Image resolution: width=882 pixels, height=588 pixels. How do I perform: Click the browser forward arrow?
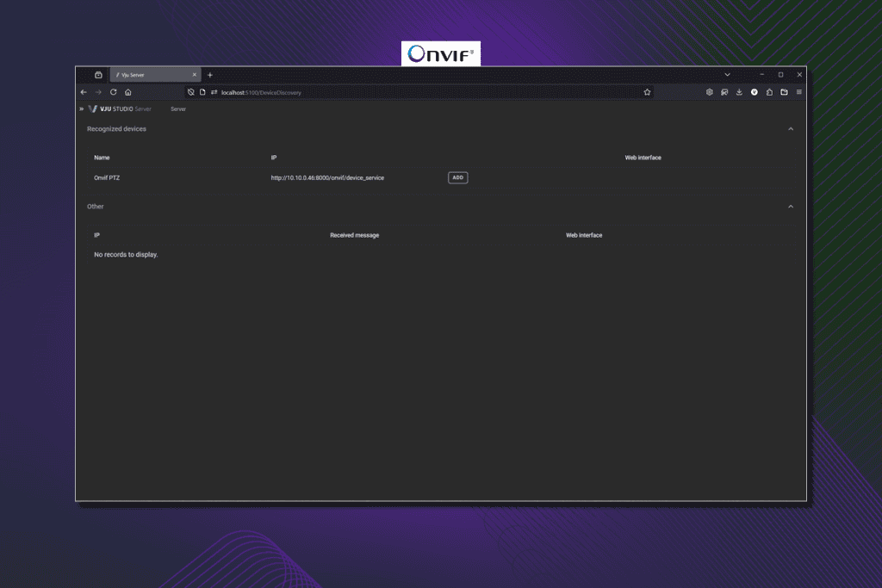click(98, 92)
